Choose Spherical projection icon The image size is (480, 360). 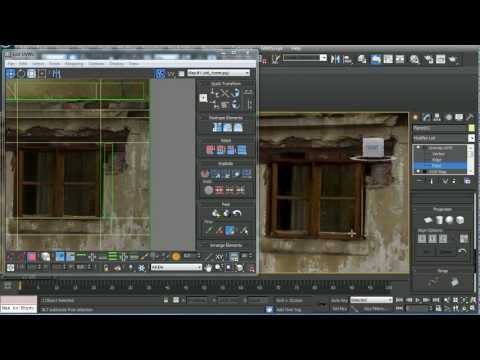pyautogui.click(x=449, y=220)
